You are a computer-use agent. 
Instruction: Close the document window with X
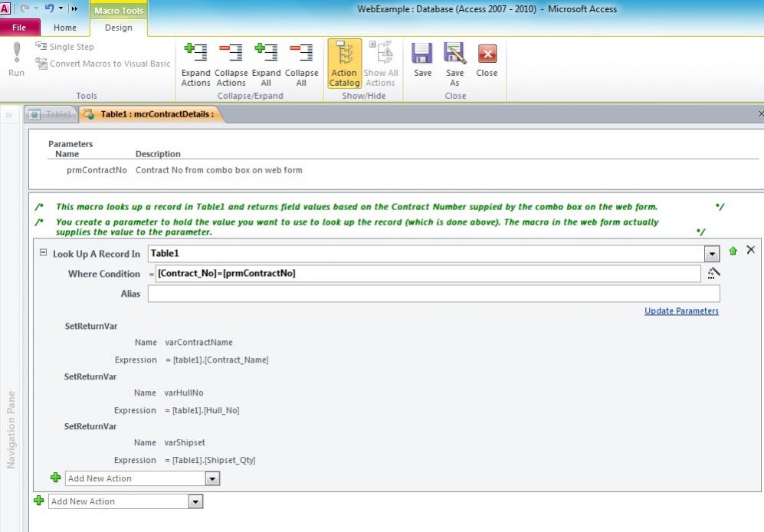(x=761, y=114)
